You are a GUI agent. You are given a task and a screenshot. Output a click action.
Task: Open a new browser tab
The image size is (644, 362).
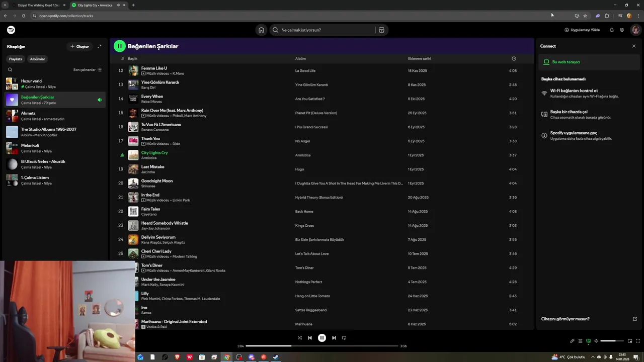click(133, 5)
